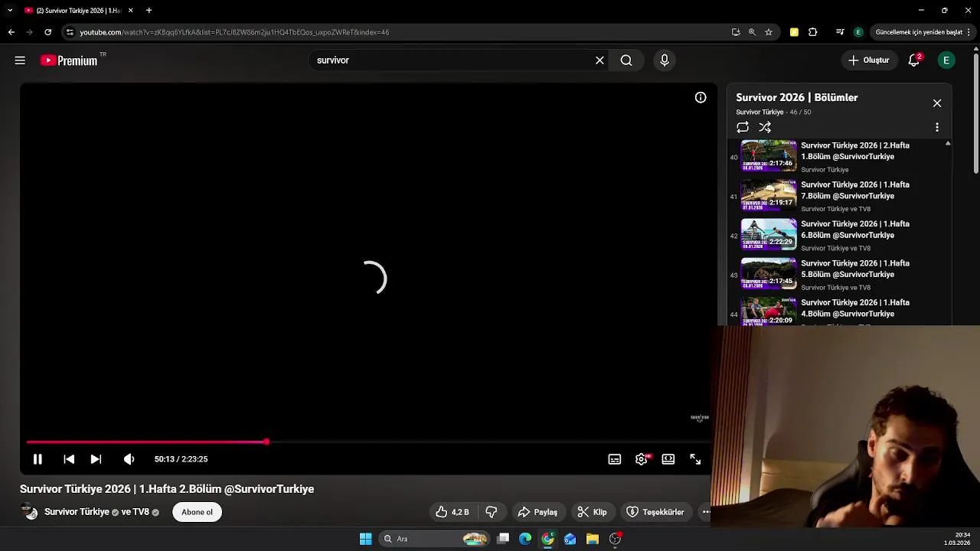Open Task View on the taskbar
The image size is (980, 551).
pos(503,539)
